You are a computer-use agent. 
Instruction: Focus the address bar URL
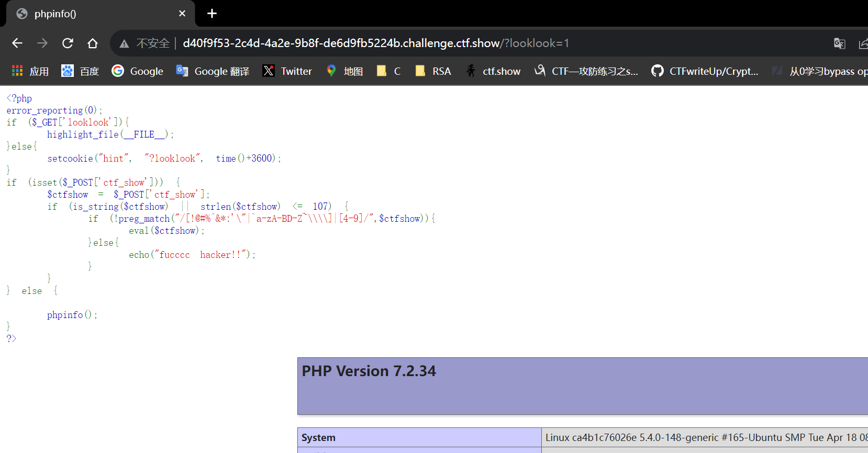coord(375,43)
